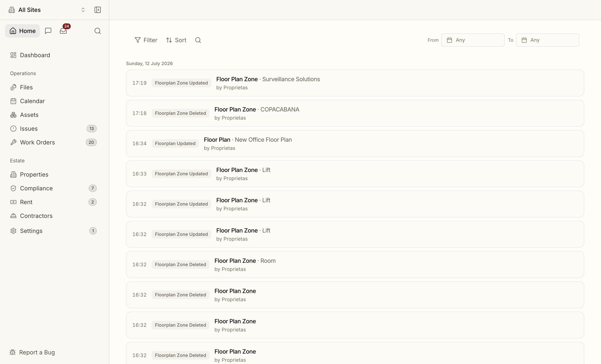The image size is (601, 364).
Task: Click the Settings gear icon
Action: tap(13, 231)
